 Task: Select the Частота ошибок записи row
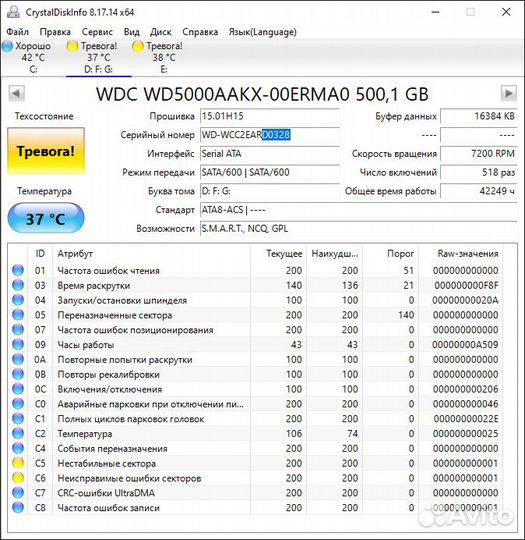(x=256, y=508)
